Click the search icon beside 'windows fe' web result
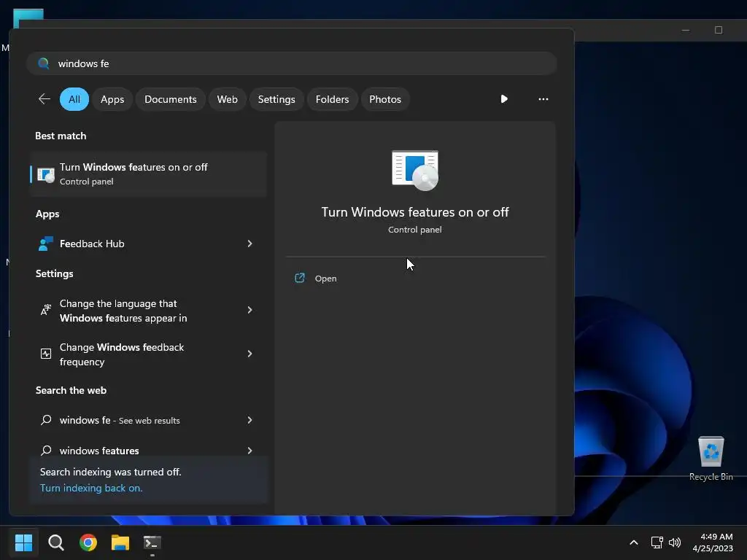747x560 pixels. pyautogui.click(x=46, y=420)
